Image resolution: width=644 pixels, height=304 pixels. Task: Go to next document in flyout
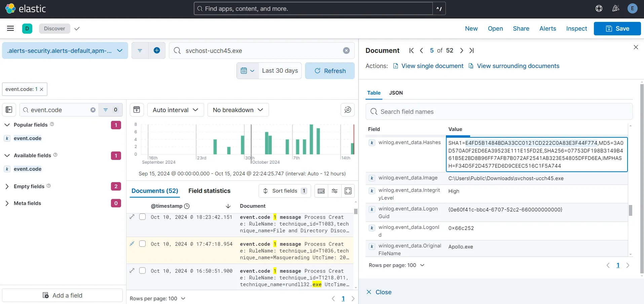click(461, 50)
